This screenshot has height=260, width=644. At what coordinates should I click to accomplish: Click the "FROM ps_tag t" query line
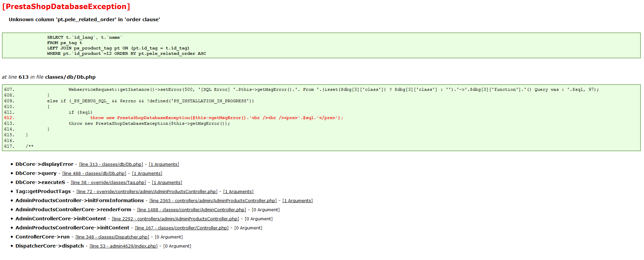(65, 43)
